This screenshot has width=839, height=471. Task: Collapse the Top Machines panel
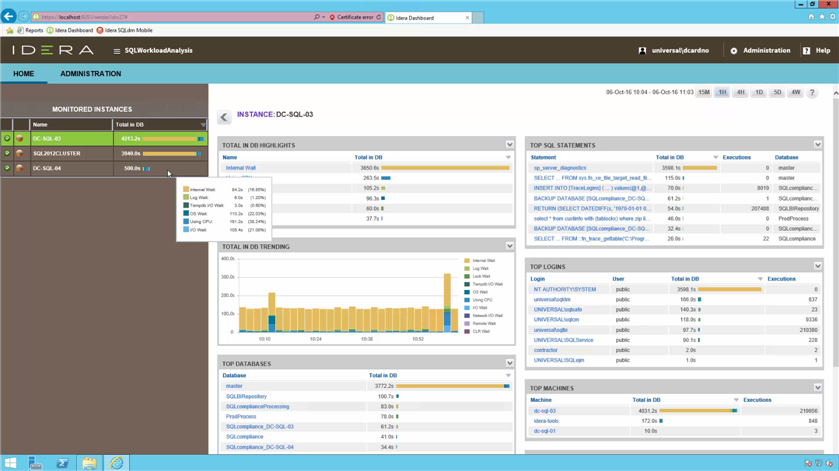coord(818,388)
